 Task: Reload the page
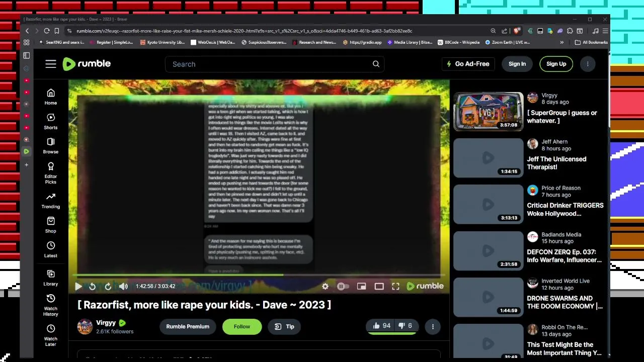click(47, 31)
